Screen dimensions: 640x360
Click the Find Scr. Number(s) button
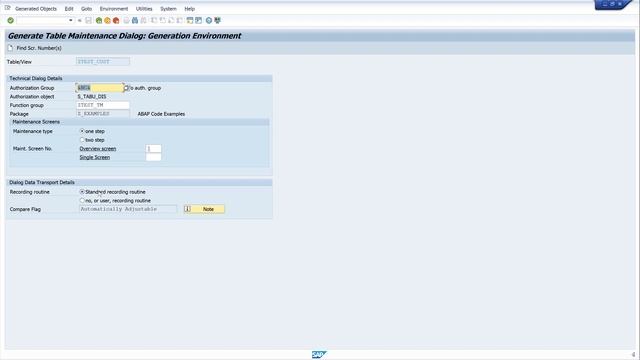[x=35, y=48]
